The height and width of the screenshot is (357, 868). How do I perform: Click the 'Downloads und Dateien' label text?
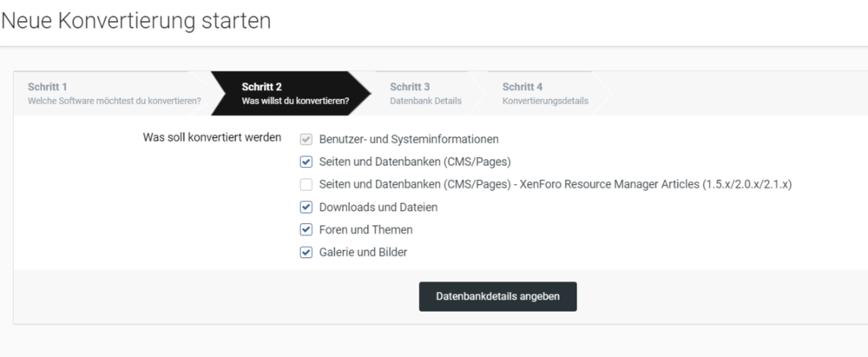point(378,207)
